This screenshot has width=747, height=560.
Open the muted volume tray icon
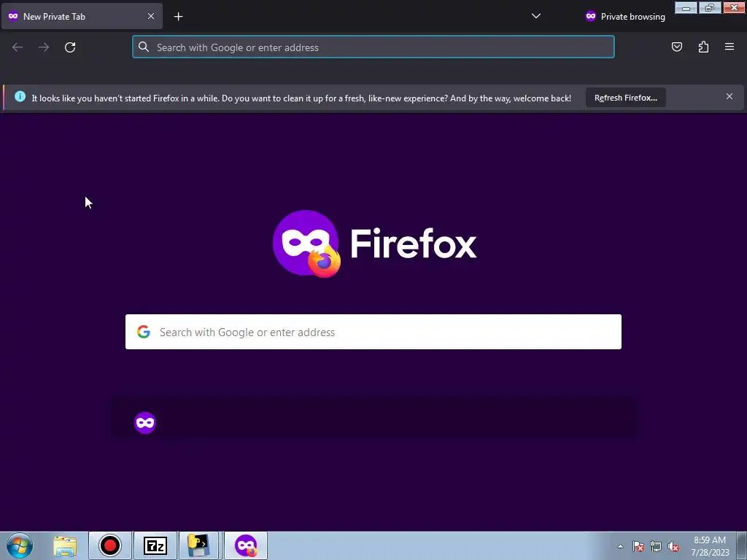pyautogui.click(x=673, y=546)
